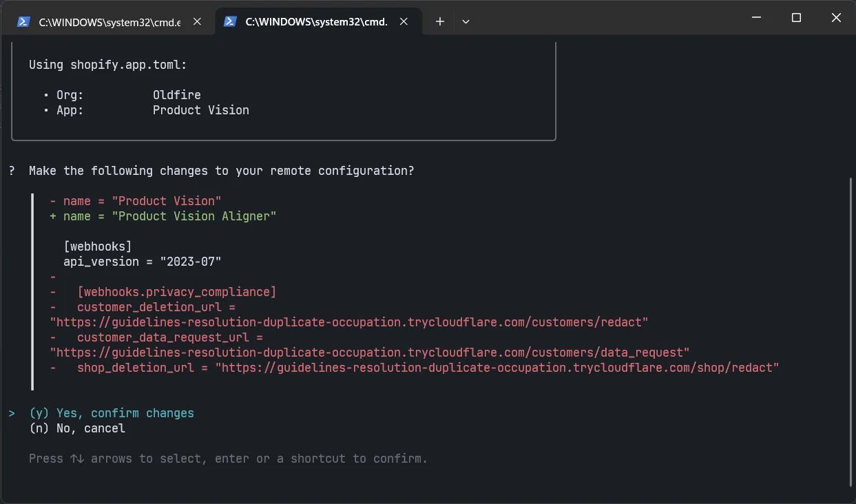Image resolution: width=856 pixels, height=504 pixels.
Task: Select the 'No, cancel' option
Action: (x=76, y=428)
